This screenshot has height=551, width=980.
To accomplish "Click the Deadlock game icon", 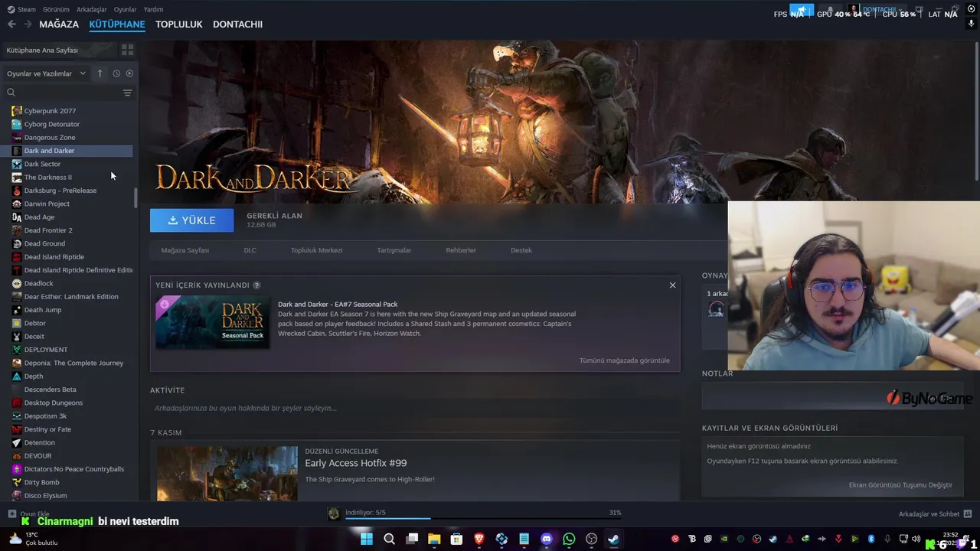I will [17, 283].
